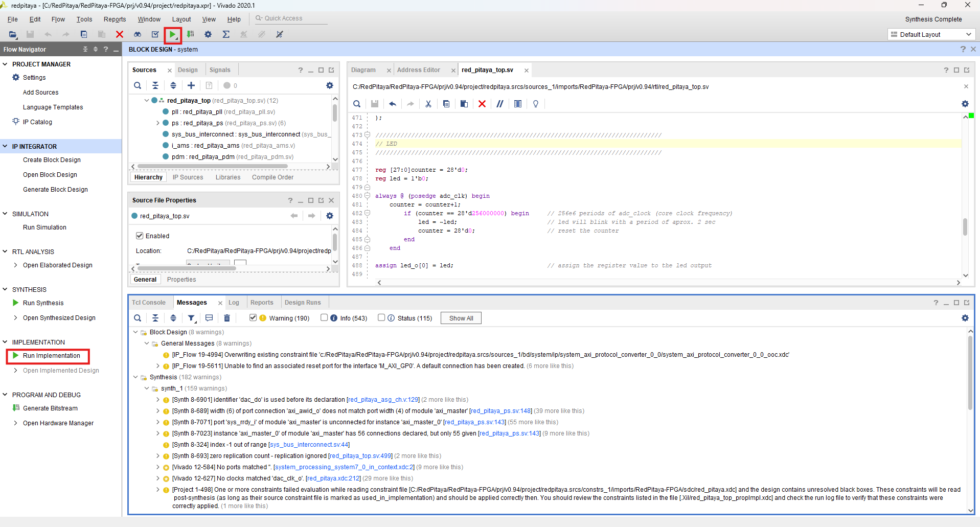Expand Open Synthesized Design chevron
The height and width of the screenshot is (527, 980).
(x=16, y=317)
